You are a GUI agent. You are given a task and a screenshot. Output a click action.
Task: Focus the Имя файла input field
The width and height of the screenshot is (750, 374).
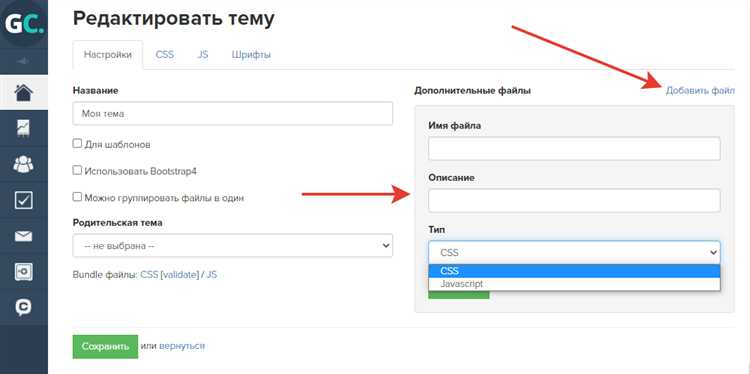(x=574, y=148)
